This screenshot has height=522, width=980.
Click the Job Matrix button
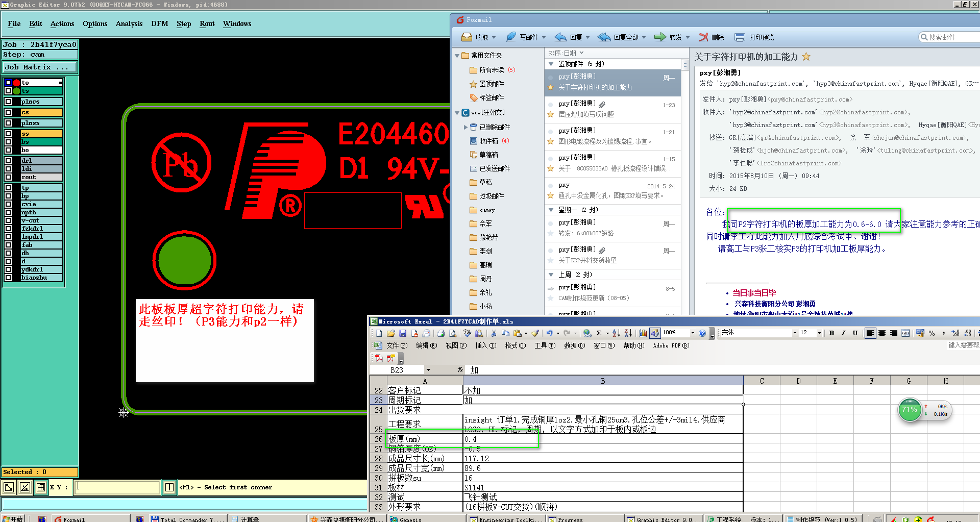click(40, 67)
